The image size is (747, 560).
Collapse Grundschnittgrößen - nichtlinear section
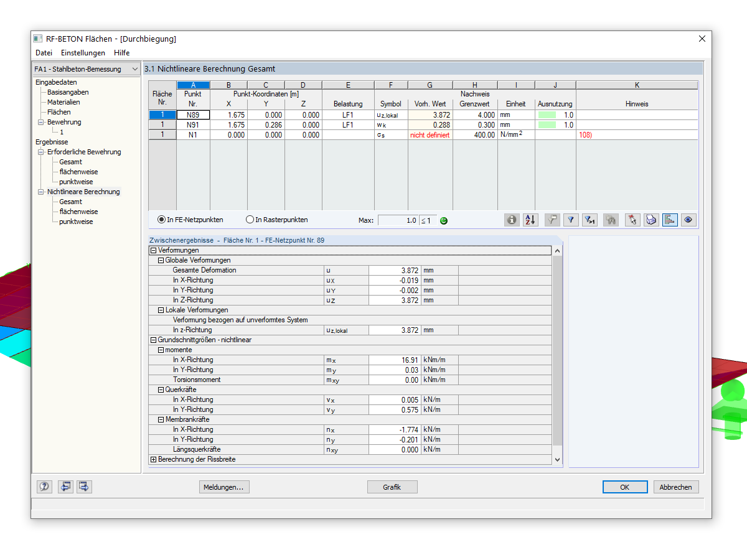click(x=153, y=340)
